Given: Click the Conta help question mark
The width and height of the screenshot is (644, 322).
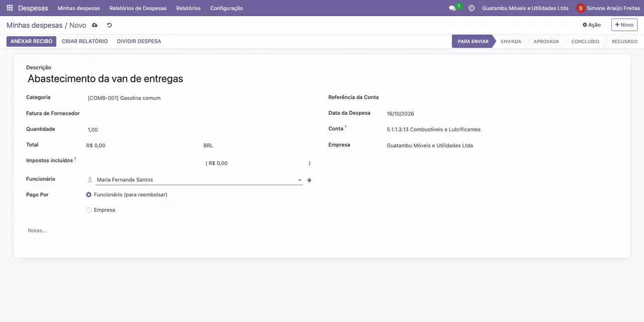Looking at the screenshot, I should point(346,127).
